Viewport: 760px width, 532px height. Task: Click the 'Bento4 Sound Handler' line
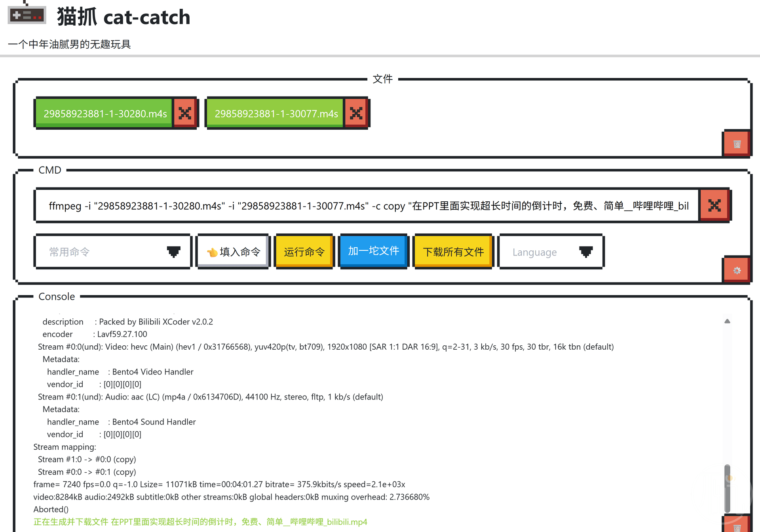pyautogui.click(x=121, y=422)
